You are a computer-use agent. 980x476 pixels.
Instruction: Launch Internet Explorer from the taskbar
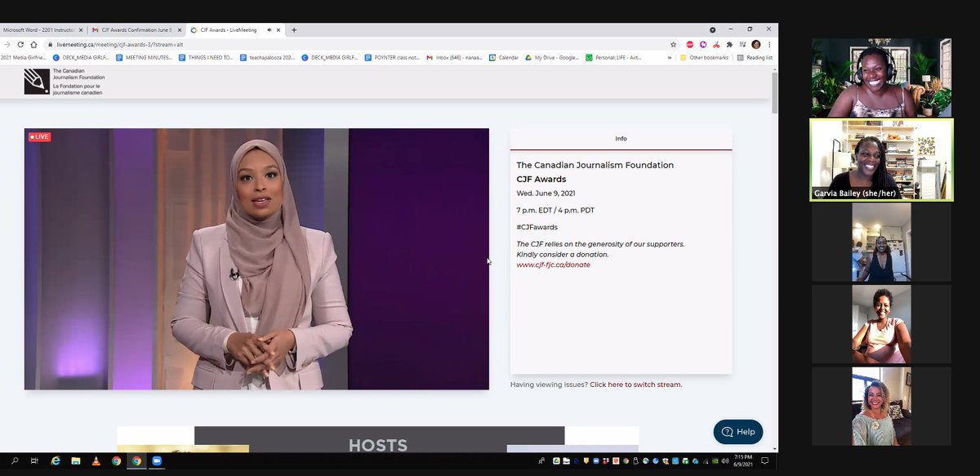(x=56, y=460)
